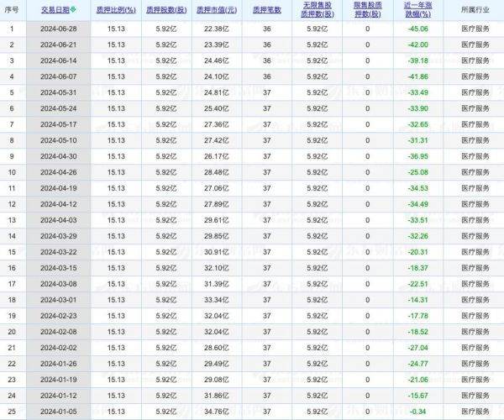The image size is (504, 420).
Task: Click market value 26.17亿
Action: [x=217, y=156]
